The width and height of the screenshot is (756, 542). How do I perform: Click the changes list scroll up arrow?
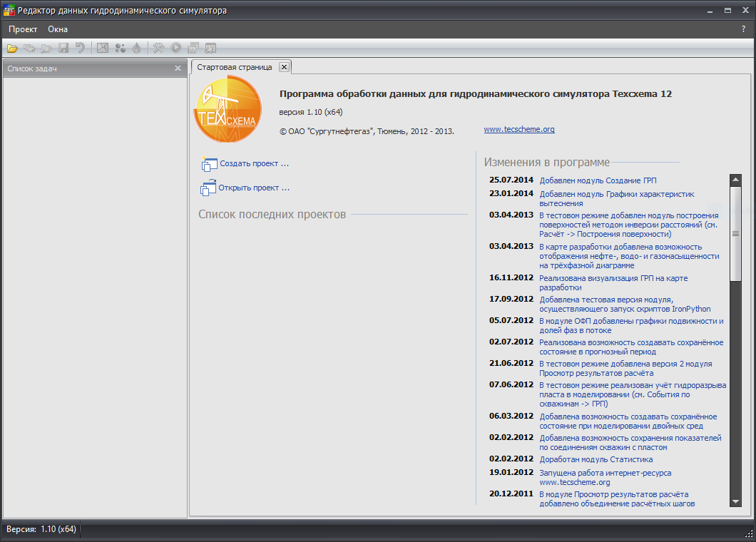(735, 180)
